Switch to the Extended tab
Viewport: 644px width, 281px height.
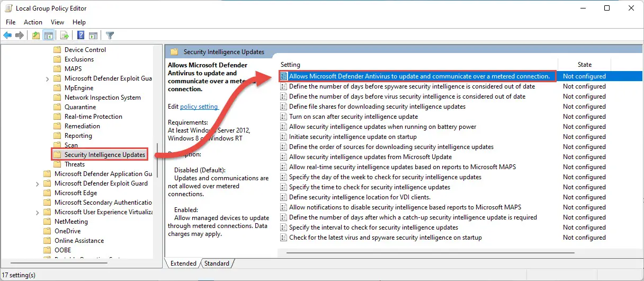tap(183, 264)
